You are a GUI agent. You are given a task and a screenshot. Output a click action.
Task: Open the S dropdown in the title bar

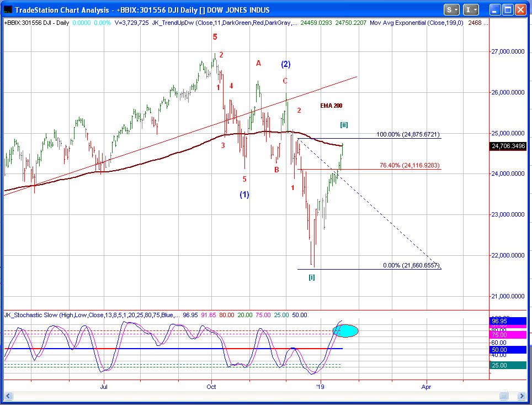[x=451, y=10]
